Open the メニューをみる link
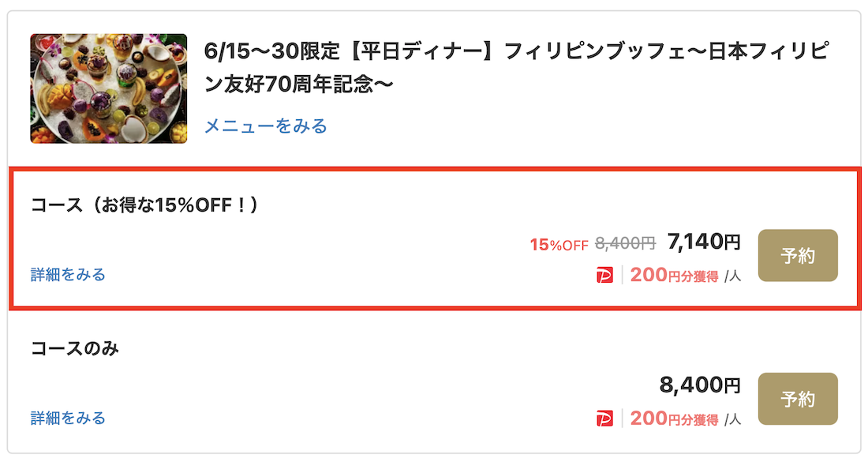This screenshot has height=462, width=868. coord(266,126)
